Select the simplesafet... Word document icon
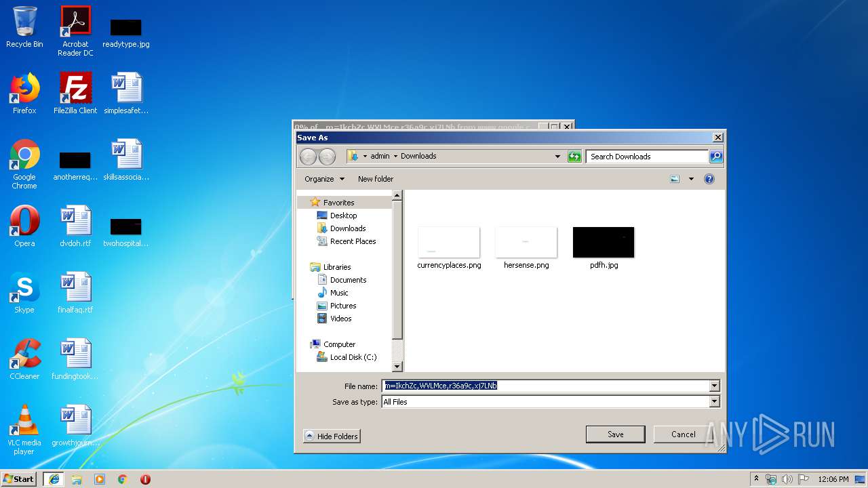Image resolution: width=868 pixels, height=488 pixels. coord(126,94)
